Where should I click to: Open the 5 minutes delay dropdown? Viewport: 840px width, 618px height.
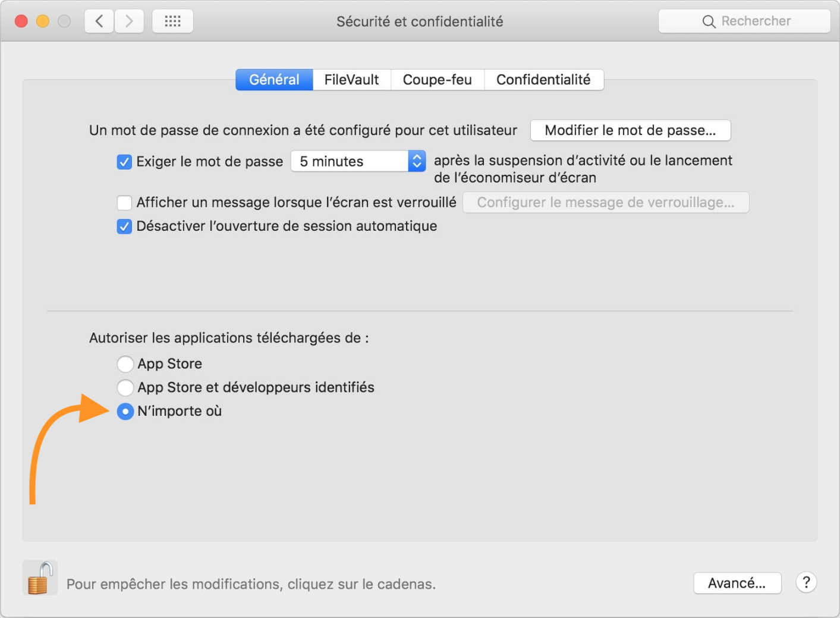tap(358, 161)
